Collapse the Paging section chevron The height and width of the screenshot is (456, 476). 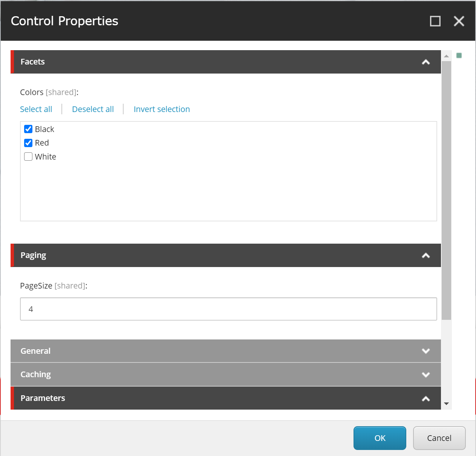tap(425, 256)
